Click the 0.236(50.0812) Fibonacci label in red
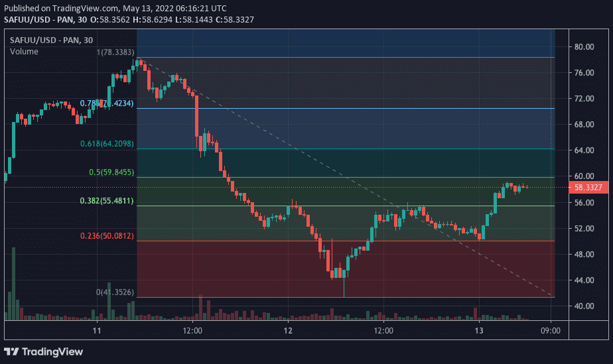The image size is (613, 364). click(107, 236)
